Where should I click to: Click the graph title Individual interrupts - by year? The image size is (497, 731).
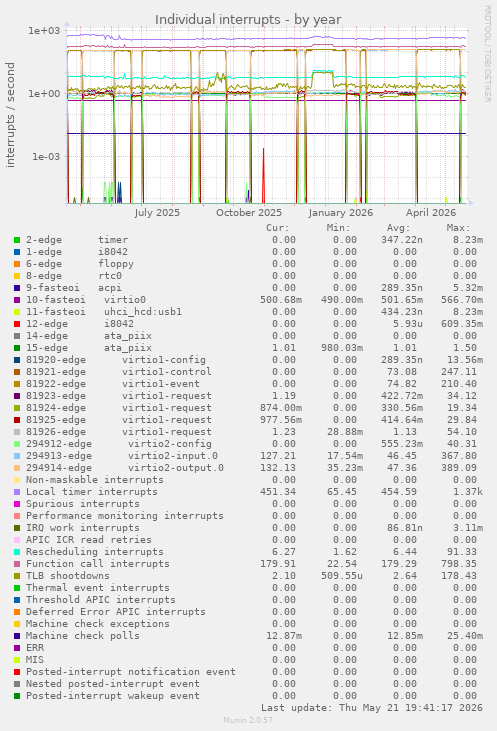click(248, 20)
